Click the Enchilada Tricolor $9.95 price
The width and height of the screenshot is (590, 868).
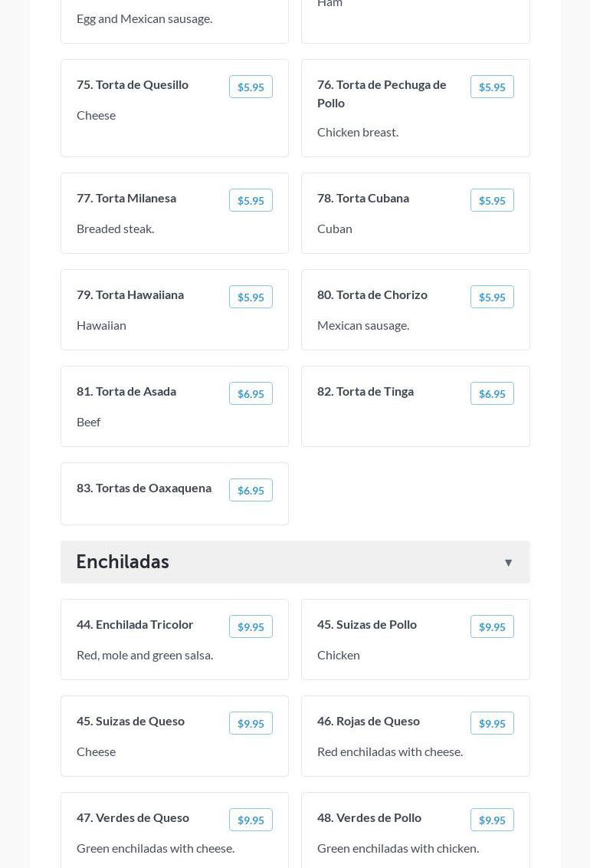click(251, 627)
